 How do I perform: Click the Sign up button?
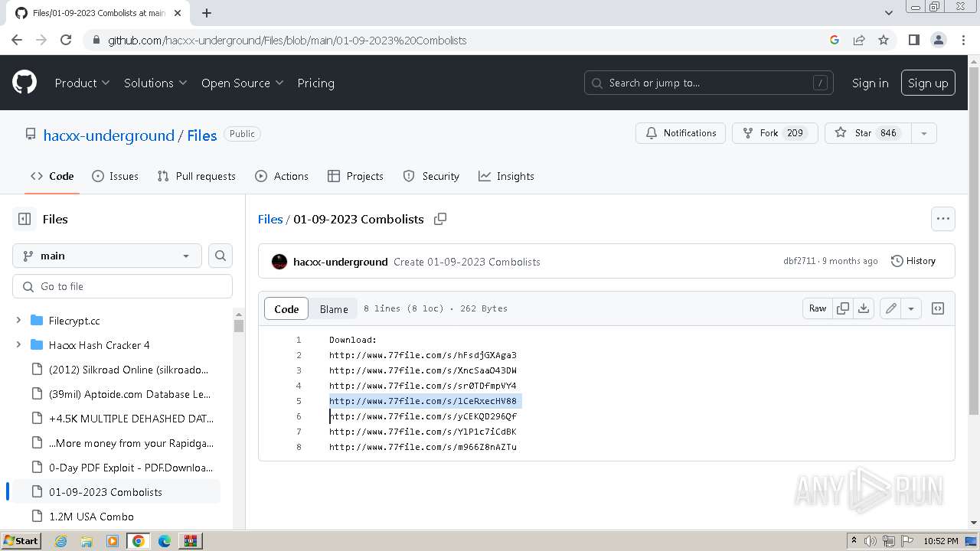coord(928,83)
